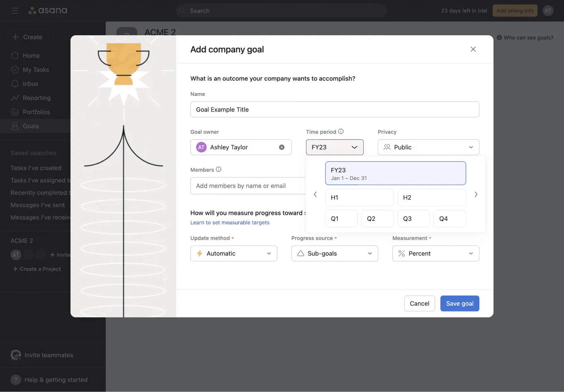The height and width of the screenshot is (392, 564).
Task: Click the Members info icon
Action: [x=219, y=169]
